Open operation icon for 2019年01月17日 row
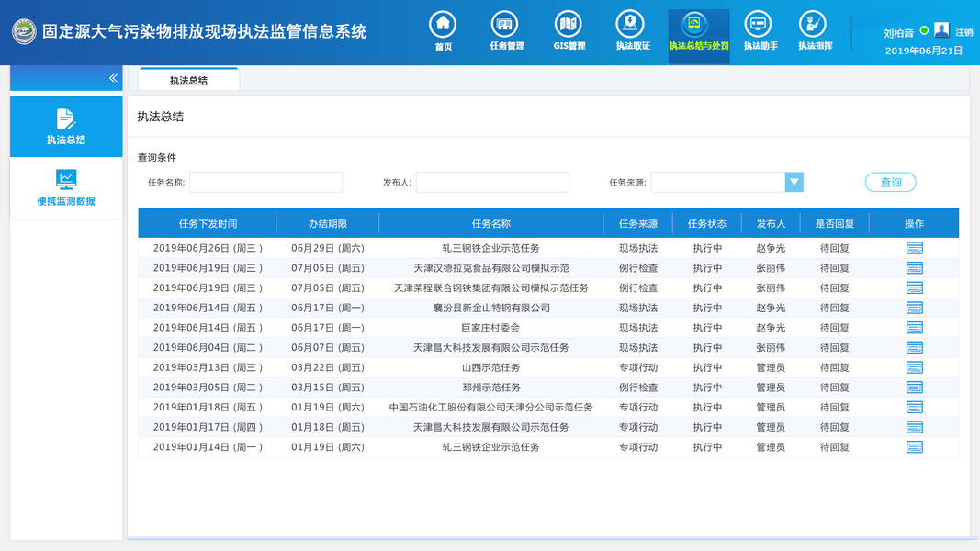 point(915,427)
